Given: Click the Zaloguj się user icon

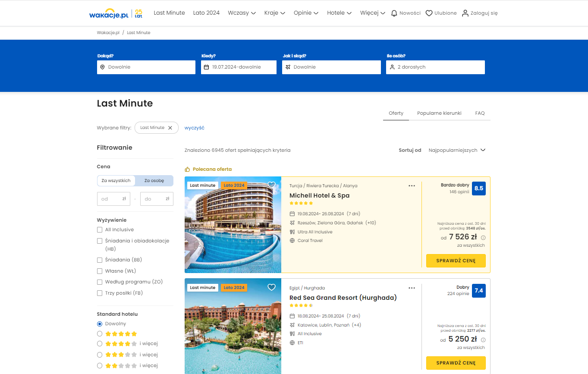Looking at the screenshot, I should click(x=465, y=13).
